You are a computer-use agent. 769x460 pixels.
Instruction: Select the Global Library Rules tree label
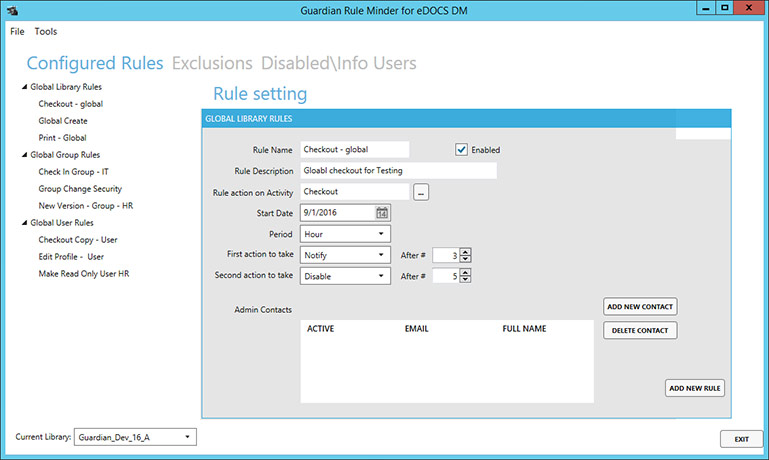pos(66,87)
